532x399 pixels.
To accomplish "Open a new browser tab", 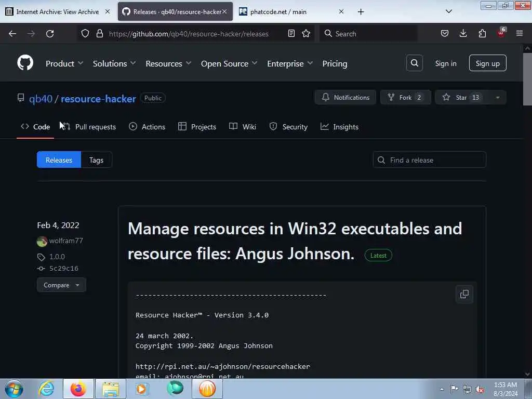I will click(x=361, y=12).
